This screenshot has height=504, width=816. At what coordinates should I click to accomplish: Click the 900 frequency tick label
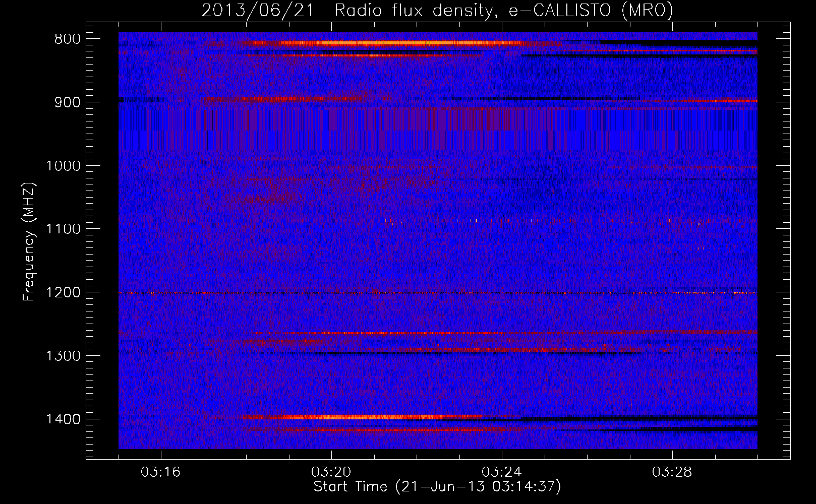(x=67, y=102)
